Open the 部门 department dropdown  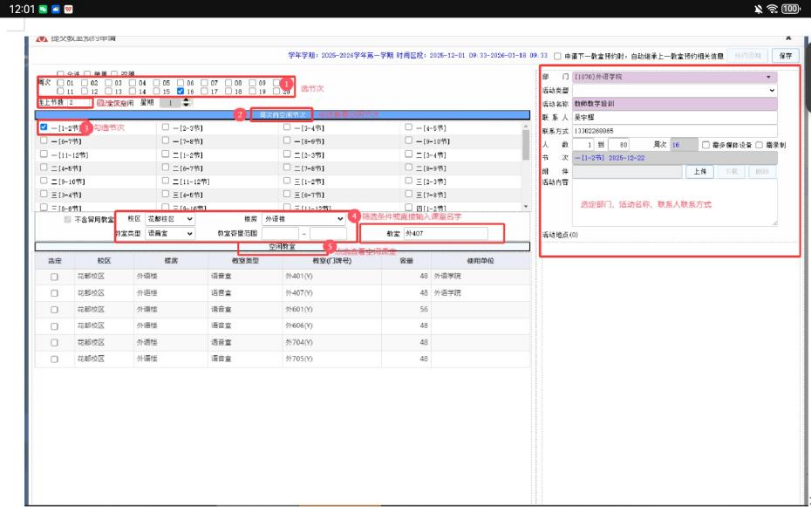point(769,76)
